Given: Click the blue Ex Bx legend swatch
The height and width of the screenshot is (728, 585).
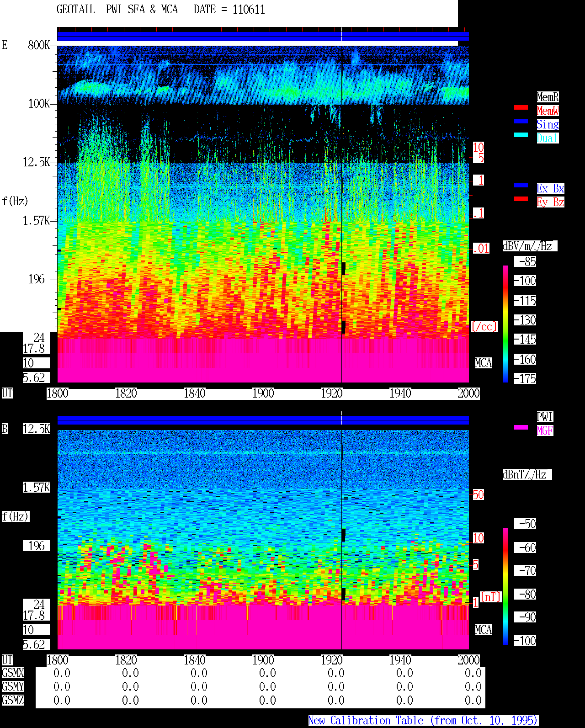Looking at the screenshot, I should tap(521, 185).
